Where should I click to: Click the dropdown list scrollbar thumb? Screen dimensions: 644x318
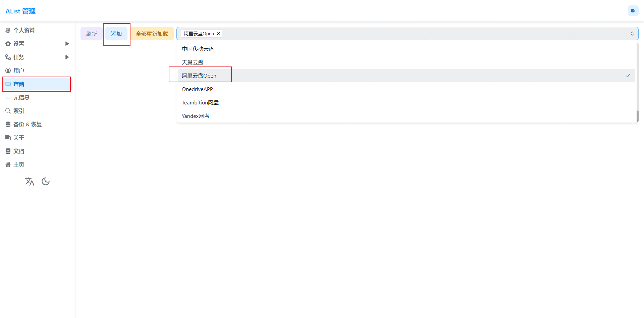coord(637,116)
